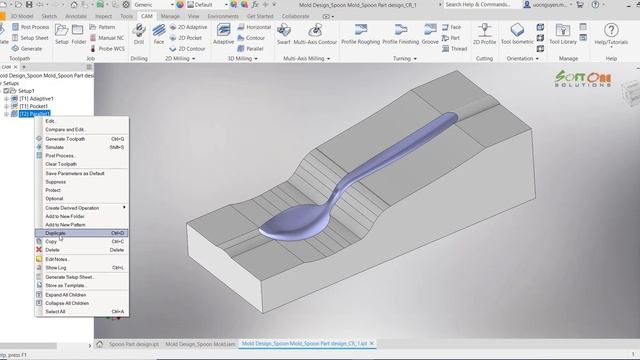Choose Duplicate from the context menu
Screen dimensions: 640x360
point(82,233)
